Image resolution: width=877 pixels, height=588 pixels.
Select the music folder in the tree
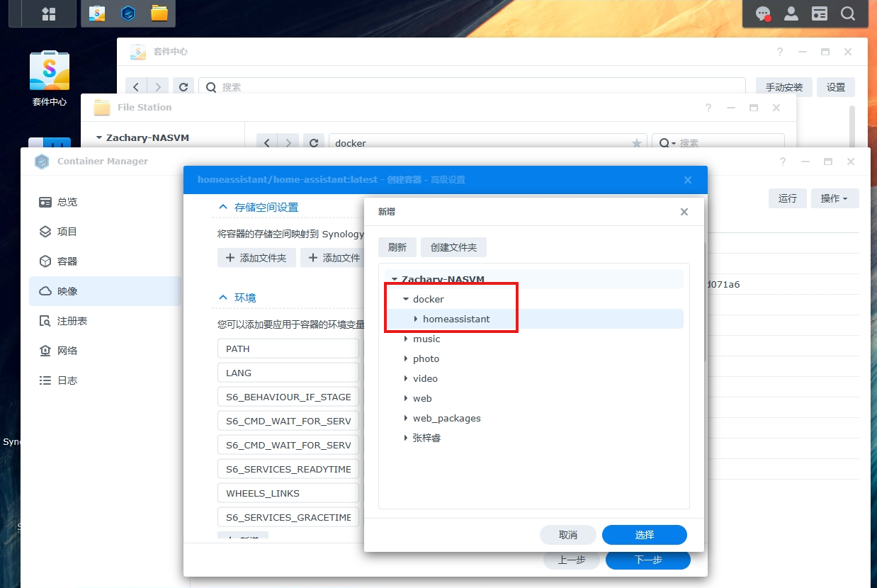coord(426,339)
